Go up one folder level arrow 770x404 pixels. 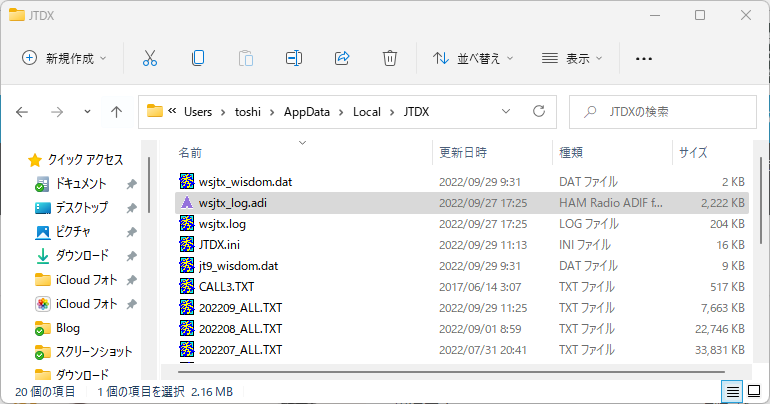tap(116, 112)
